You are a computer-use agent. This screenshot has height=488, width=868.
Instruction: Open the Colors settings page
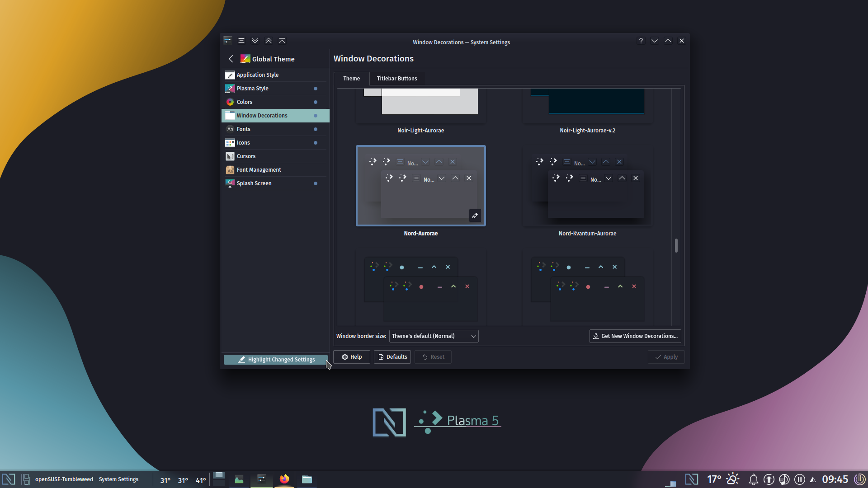(x=275, y=102)
